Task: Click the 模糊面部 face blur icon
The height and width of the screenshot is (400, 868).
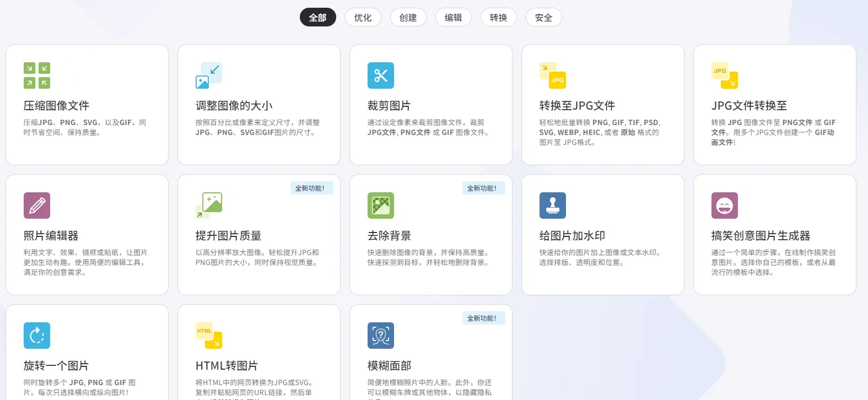Action: click(381, 336)
